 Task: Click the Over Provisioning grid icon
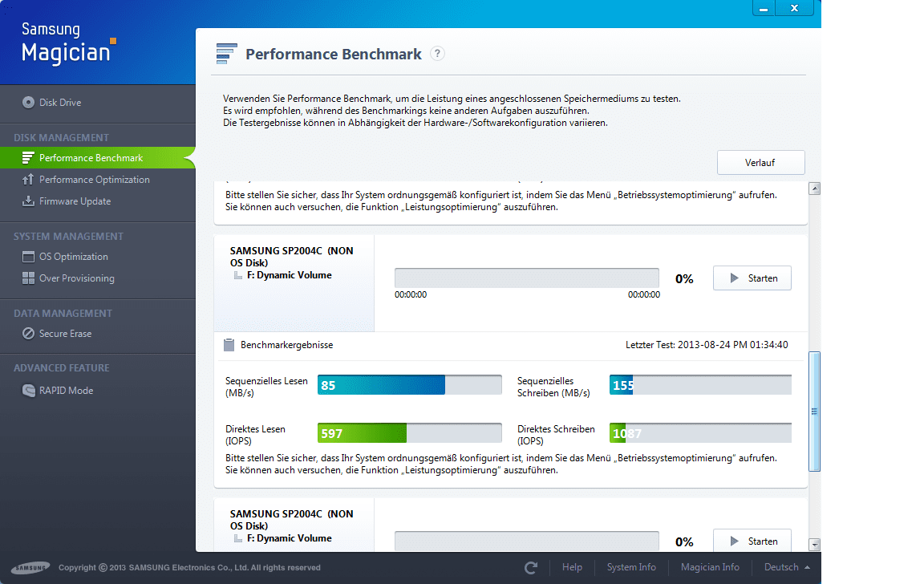point(28,278)
